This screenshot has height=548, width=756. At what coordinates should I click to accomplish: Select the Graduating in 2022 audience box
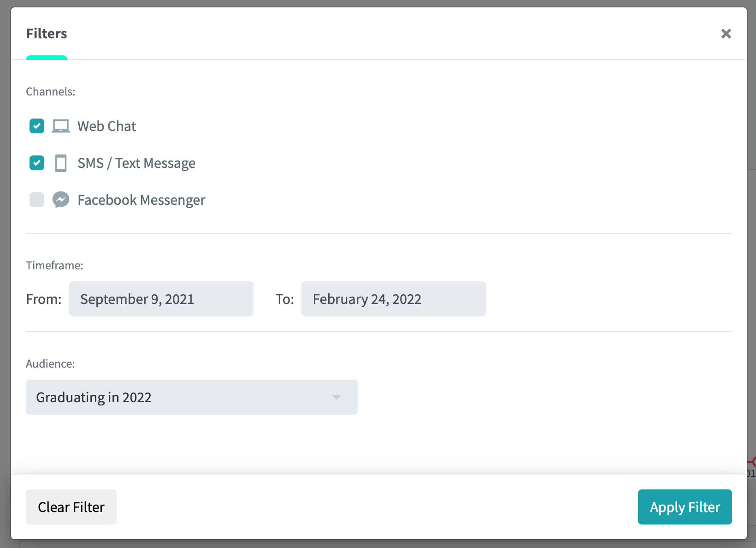[x=192, y=397]
